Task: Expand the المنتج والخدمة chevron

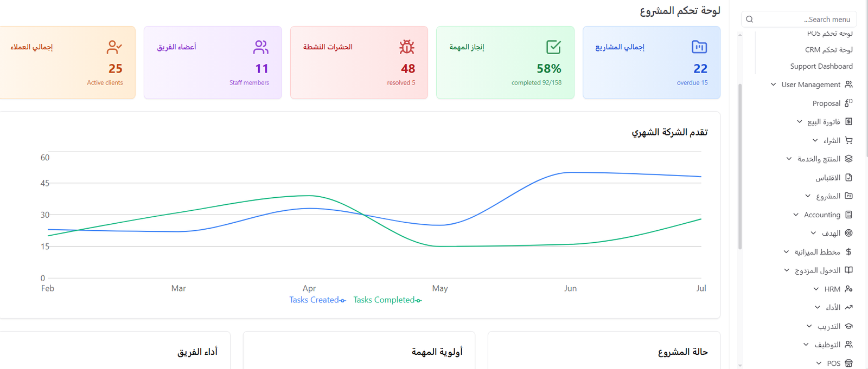Action: pos(789,159)
